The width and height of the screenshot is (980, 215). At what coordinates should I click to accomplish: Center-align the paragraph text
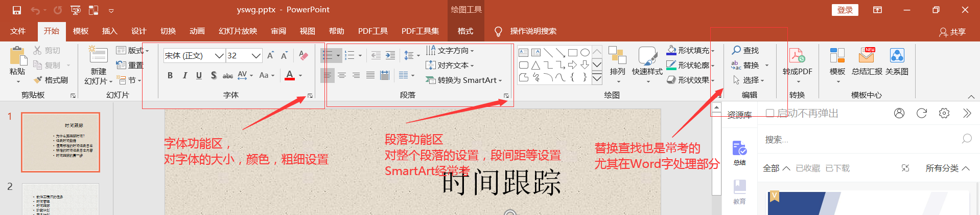click(342, 76)
